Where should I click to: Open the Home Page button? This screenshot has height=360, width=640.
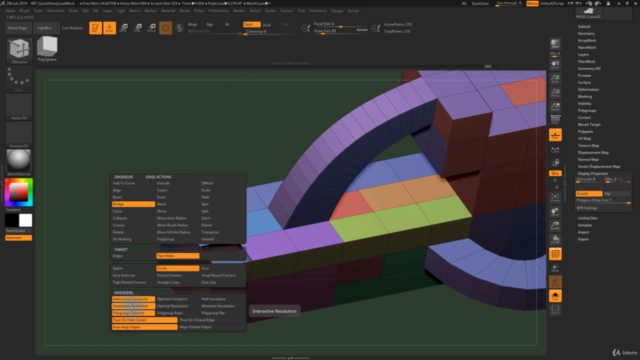click(x=17, y=28)
